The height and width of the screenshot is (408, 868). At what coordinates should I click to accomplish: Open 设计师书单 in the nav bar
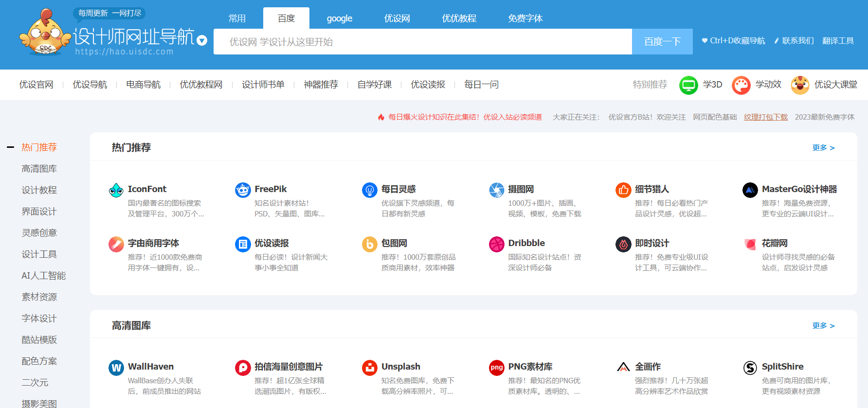click(x=263, y=85)
